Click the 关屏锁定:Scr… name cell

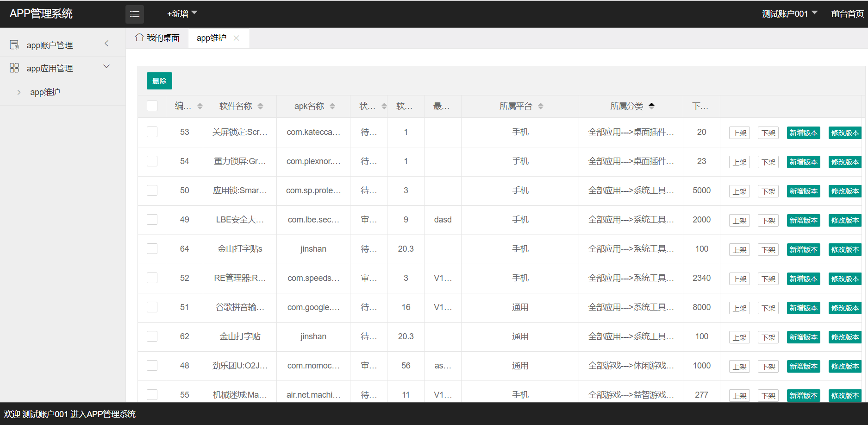point(240,132)
